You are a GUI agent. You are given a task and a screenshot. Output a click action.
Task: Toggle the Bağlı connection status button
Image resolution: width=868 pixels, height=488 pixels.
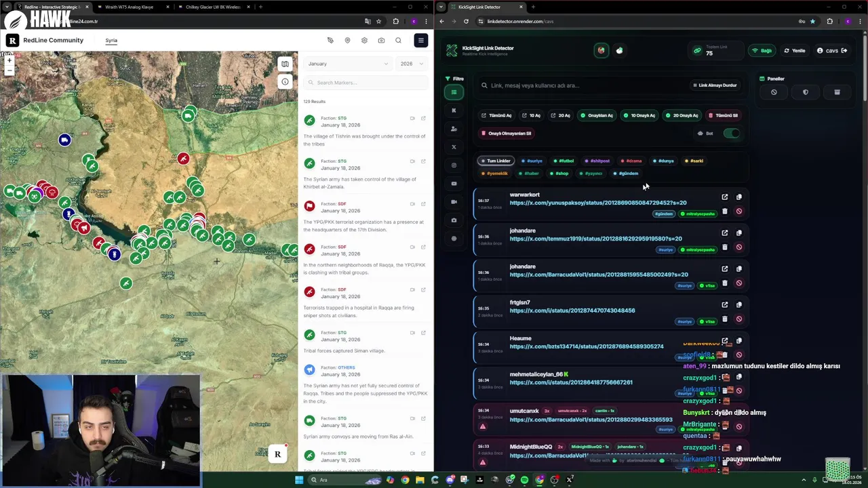click(x=763, y=51)
